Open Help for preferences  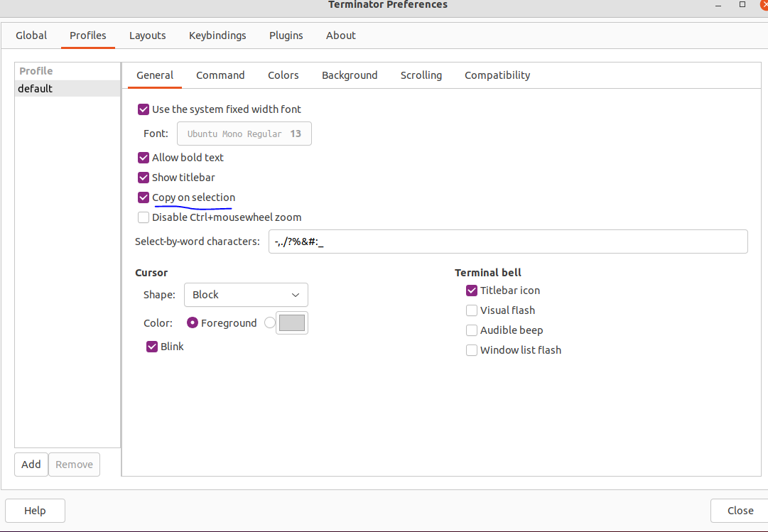35,511
